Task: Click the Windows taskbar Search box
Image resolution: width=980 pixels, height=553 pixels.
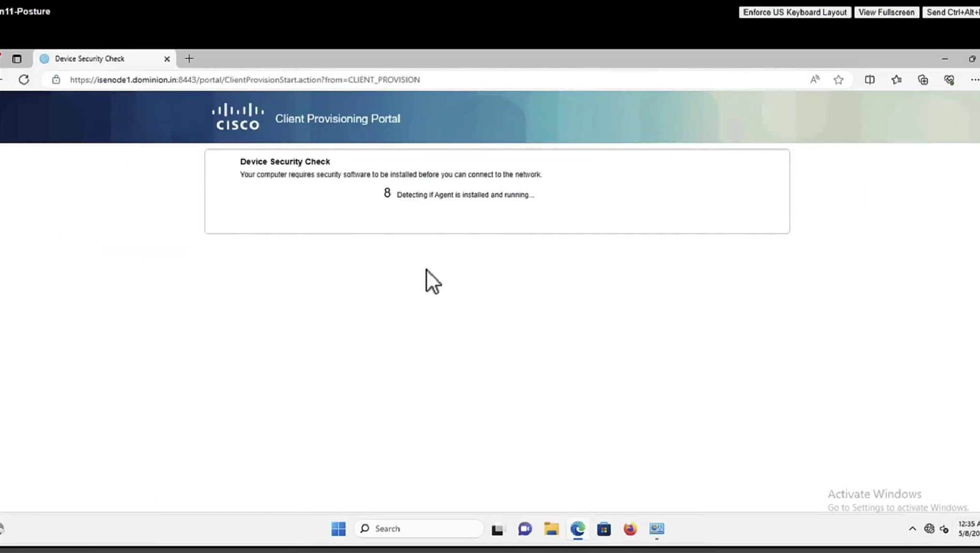Action: 419,529
